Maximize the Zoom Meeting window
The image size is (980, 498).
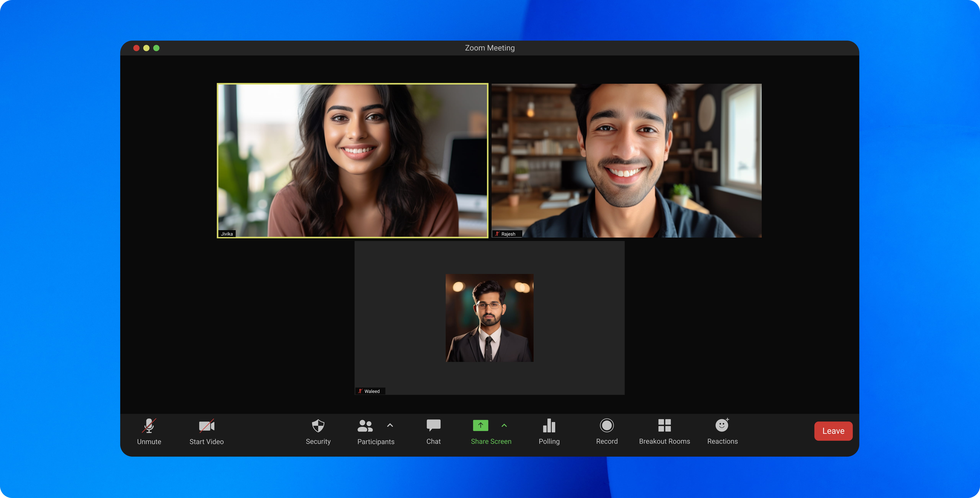[156, 48]
